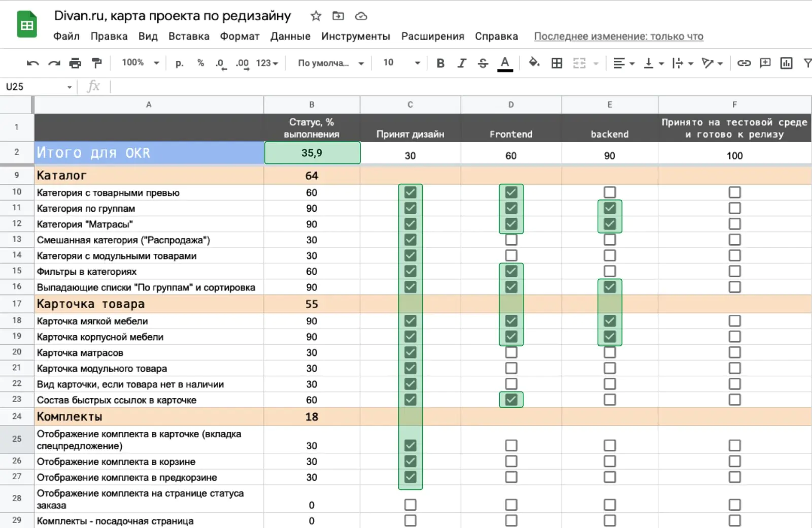Screen dimensions: 812x528
Task: Select the Каталог section cell
Action: 149,176
